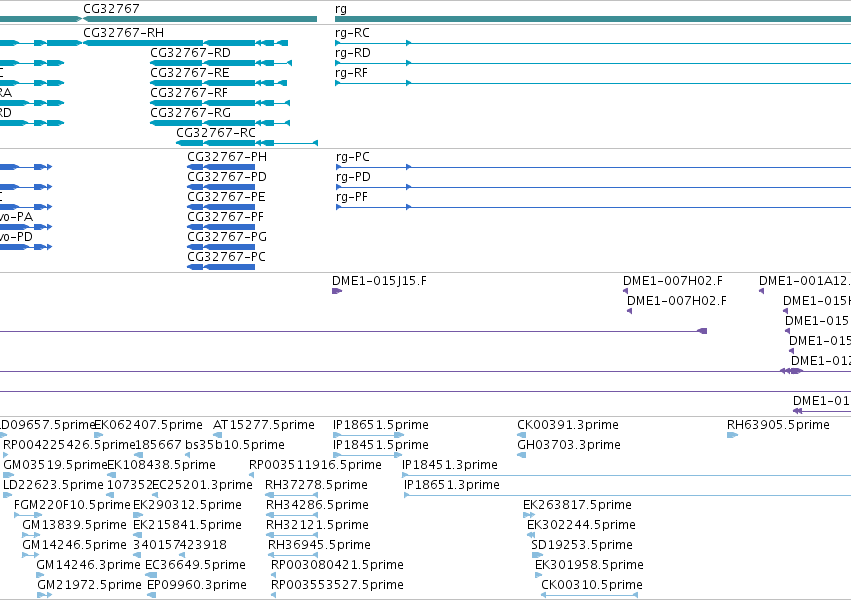Screen dimensions: 851x600
Task: Click transcript label CG32767-RE
Action: point(190,73)
